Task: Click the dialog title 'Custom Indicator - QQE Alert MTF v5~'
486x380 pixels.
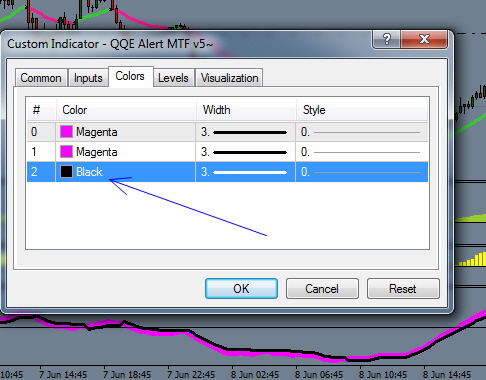Action: [110, 44]
